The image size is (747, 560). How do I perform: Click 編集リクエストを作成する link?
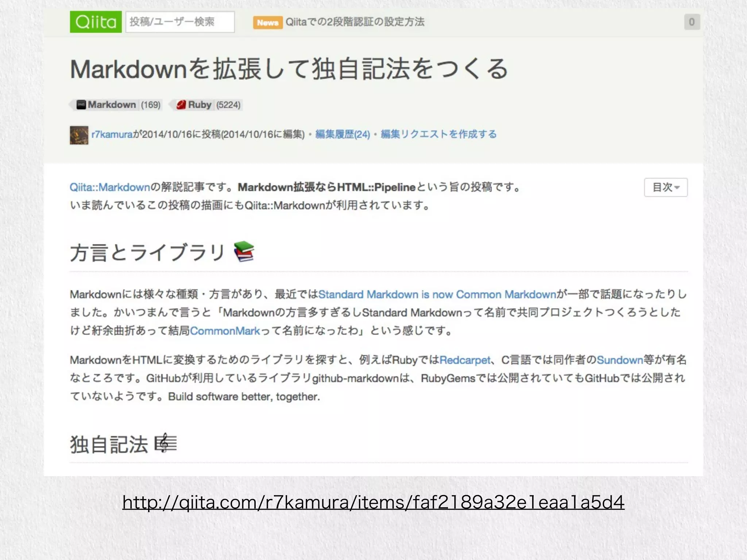click(x=438, y=135)
